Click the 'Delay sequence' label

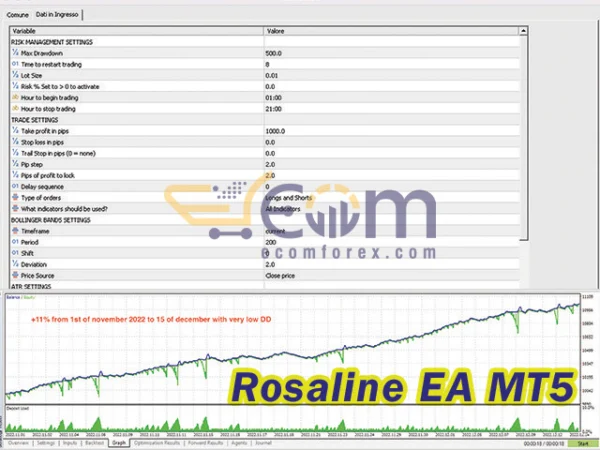click(42, 187)
